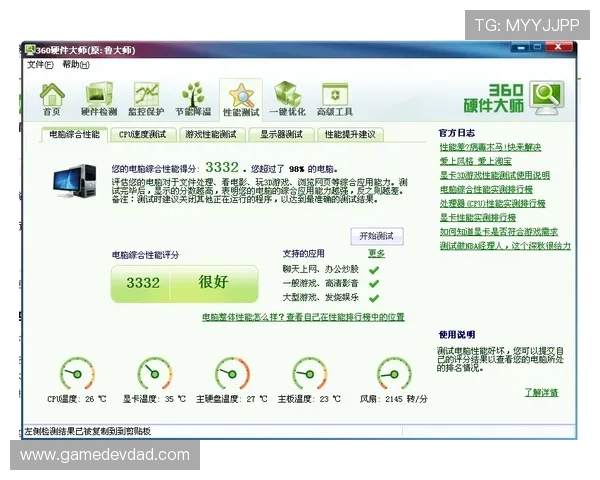Click the 3332 很好 score panel
The height and width of the screenshot is (480, 600).
point(184,284)
